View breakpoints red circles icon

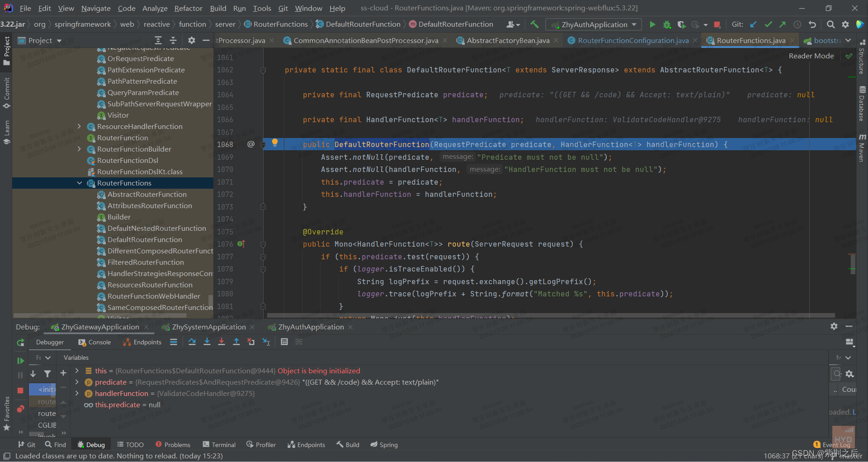[x=20, y=409]
